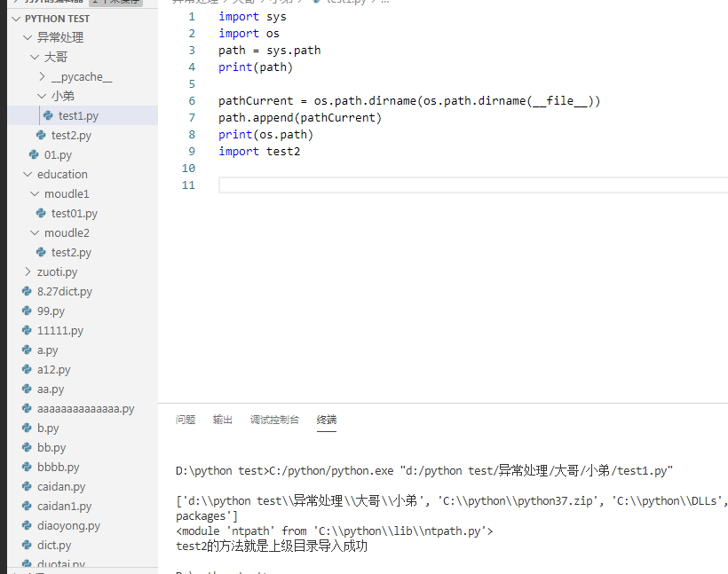Image resolution: width=728 pixels, height=574 pixels.
Task: Click Python icon next to aaaaaaaaaaaaaa.py
Action: coord(27,408)
